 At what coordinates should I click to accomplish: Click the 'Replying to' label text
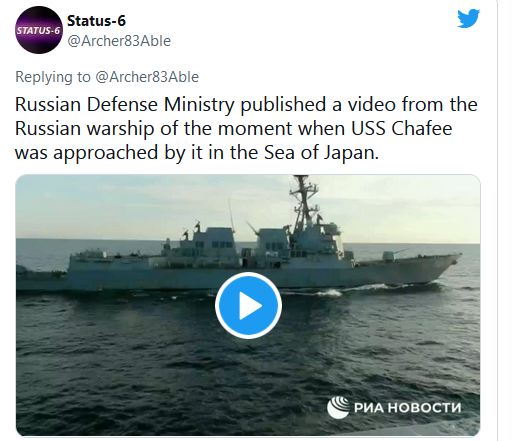(x=53, y=77)
